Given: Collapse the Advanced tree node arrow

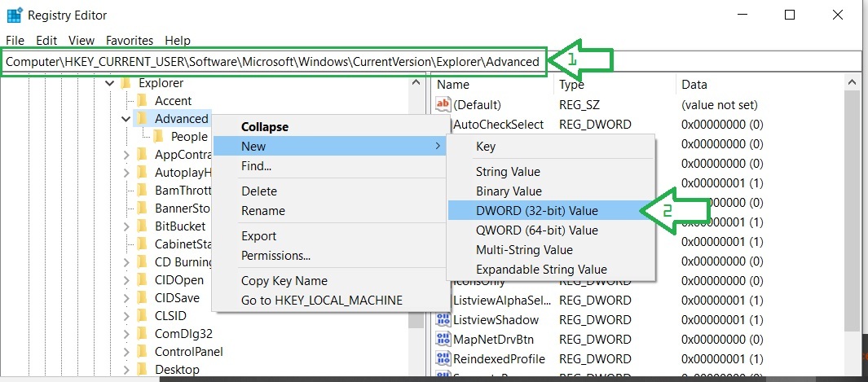Looking at the screenshot, I should pos(126,118).
